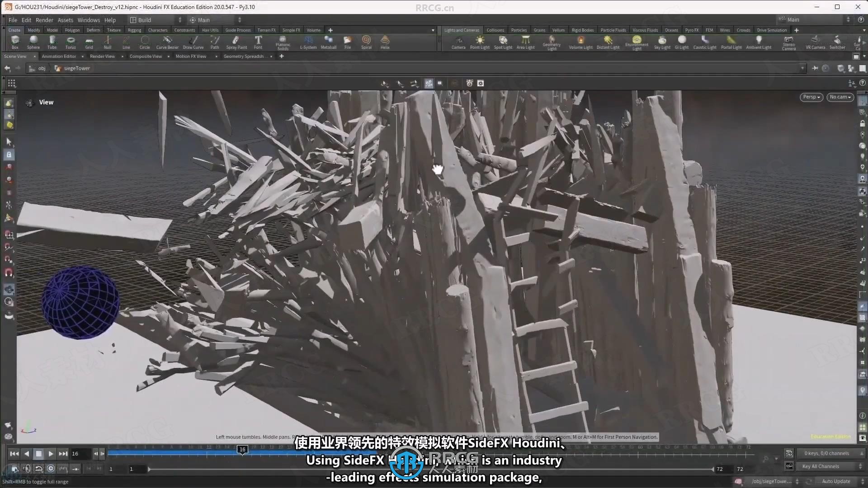Screen dimensions: 868x488
Task: Create a Spiral from the shelf
Action: point(366,42)
